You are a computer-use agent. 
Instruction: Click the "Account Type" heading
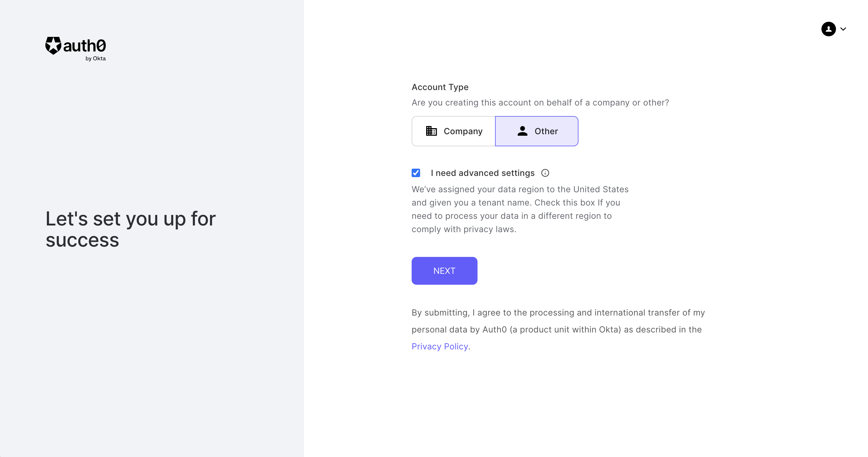440,87
